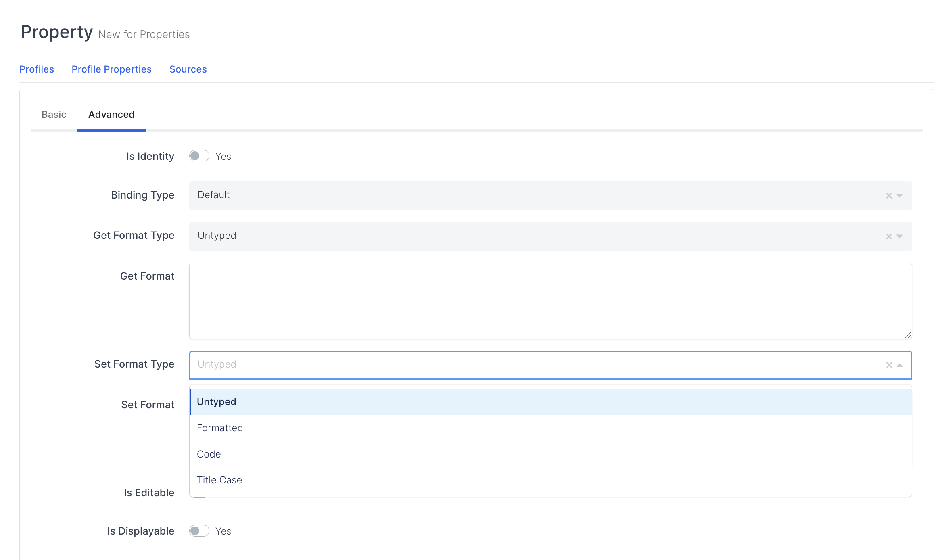
Task: Clear the Set Format Type value with the X icon
Action: click(889, 365)
